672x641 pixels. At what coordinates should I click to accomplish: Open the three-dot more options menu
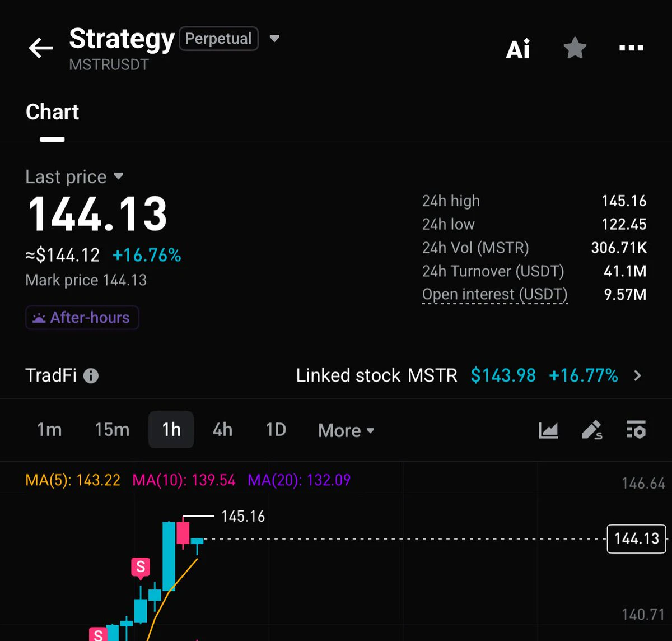click(631, 48)
